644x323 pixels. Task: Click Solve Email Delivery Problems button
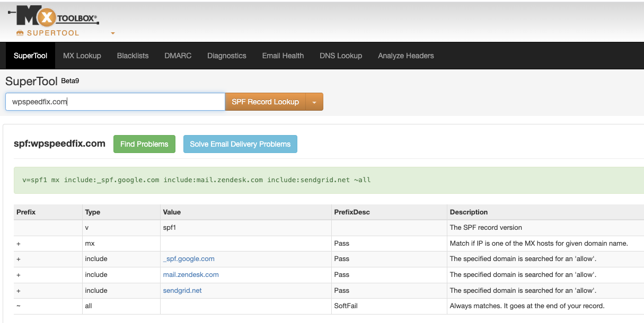[240, 144]
